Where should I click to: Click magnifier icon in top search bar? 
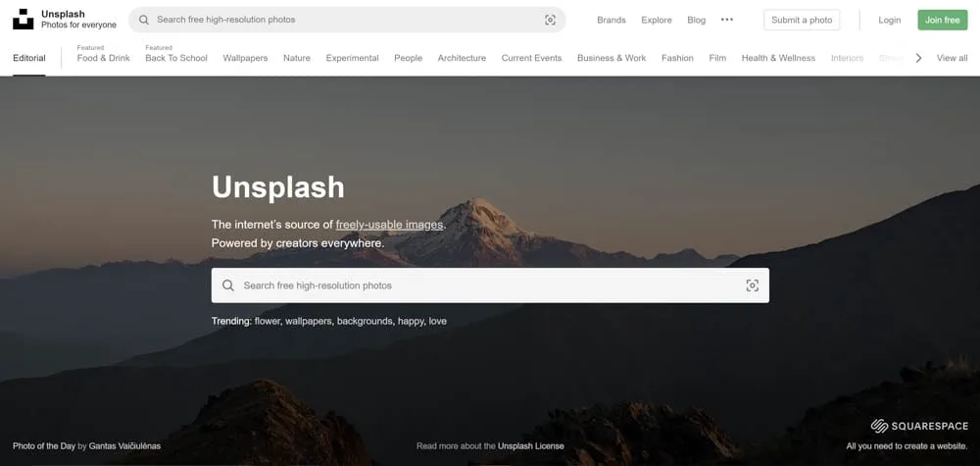(x=144, y=20)
